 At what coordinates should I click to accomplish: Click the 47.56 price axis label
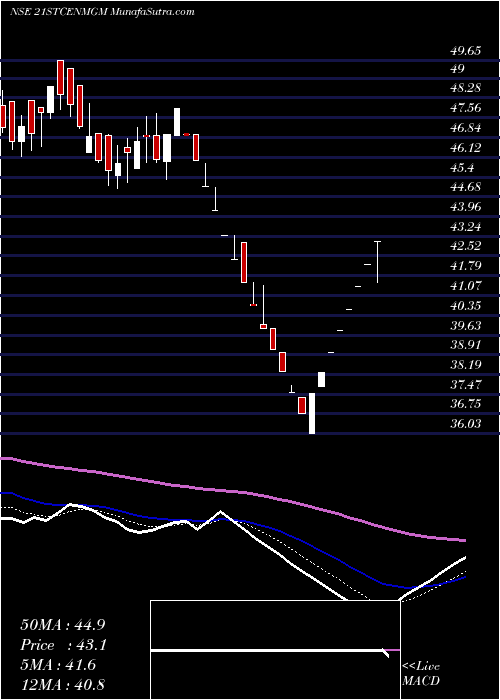click(x=465, y=108)
